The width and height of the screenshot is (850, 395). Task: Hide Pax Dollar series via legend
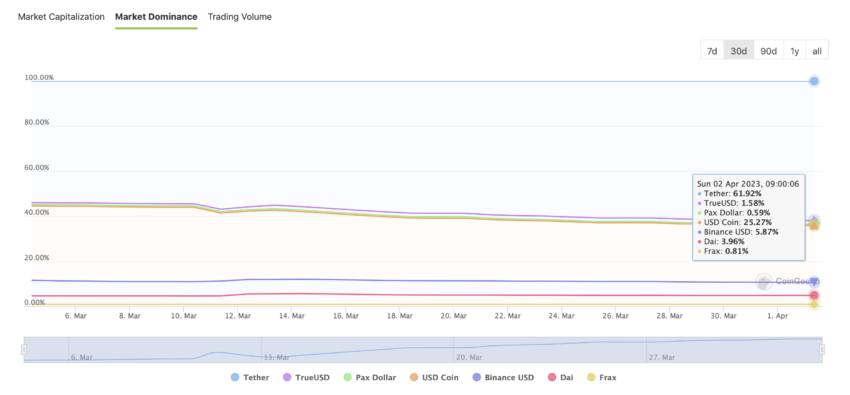(370, 378)
